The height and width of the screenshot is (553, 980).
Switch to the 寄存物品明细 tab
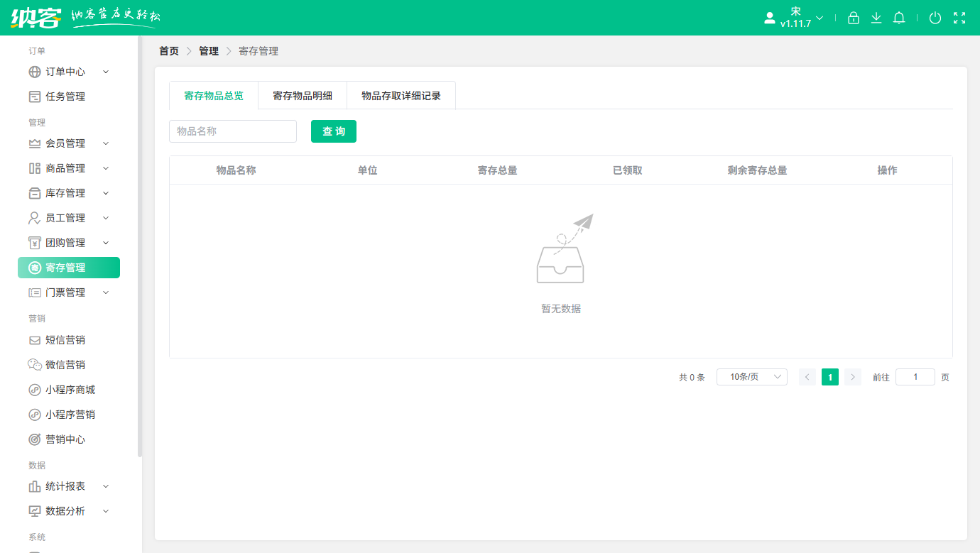pos(303,95)
